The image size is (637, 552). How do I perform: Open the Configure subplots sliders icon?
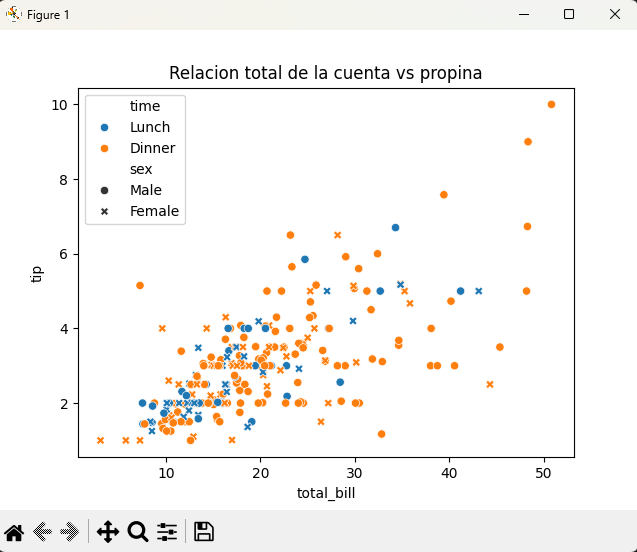coord(167,531)
